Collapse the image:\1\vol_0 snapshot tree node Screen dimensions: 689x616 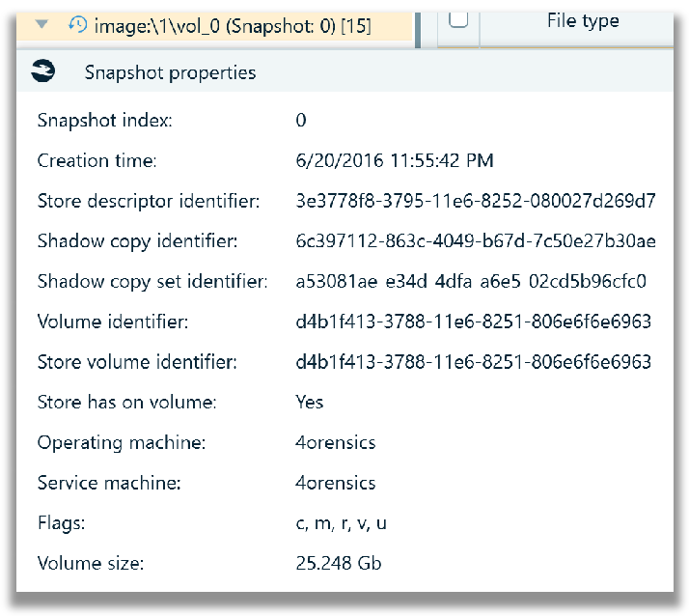[x=41, y=24]
